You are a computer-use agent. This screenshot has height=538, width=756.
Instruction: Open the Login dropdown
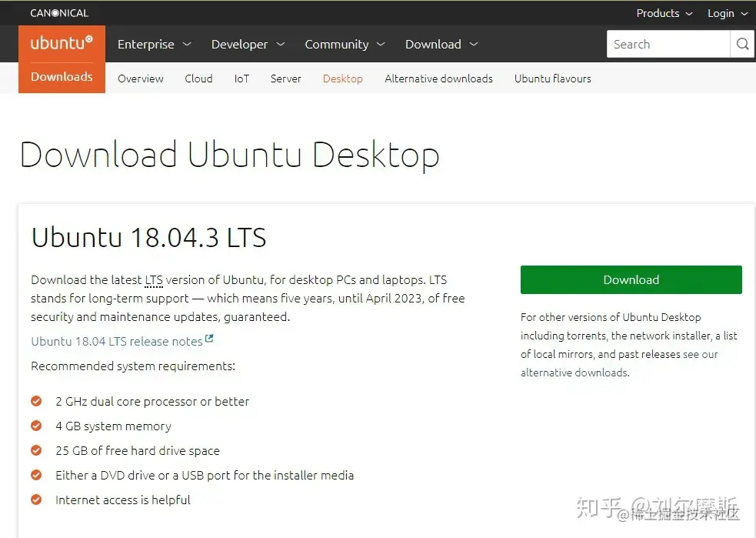728,13
